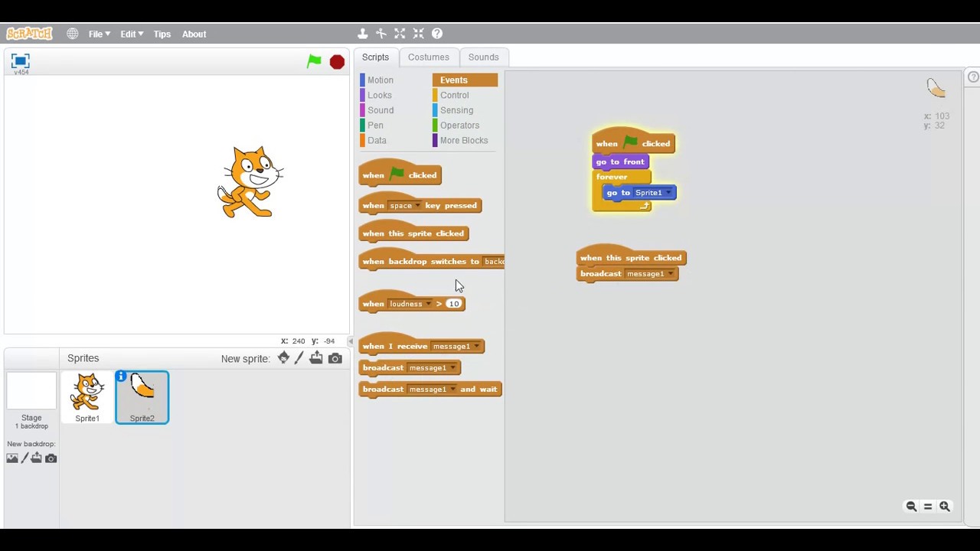Select the Sprite1 thumbnail
The height and width of the screenshot is (551, 980).
pyautogui.click(x=87, y=398)
